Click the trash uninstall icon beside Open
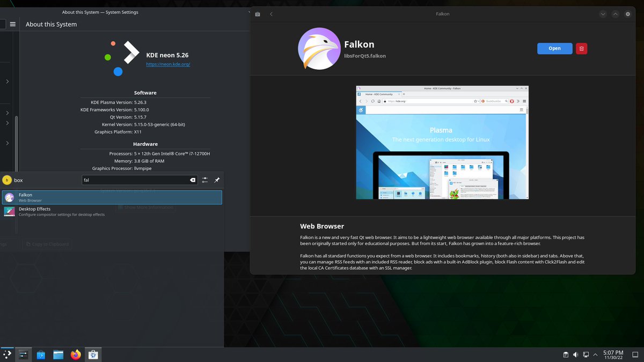 581,48
